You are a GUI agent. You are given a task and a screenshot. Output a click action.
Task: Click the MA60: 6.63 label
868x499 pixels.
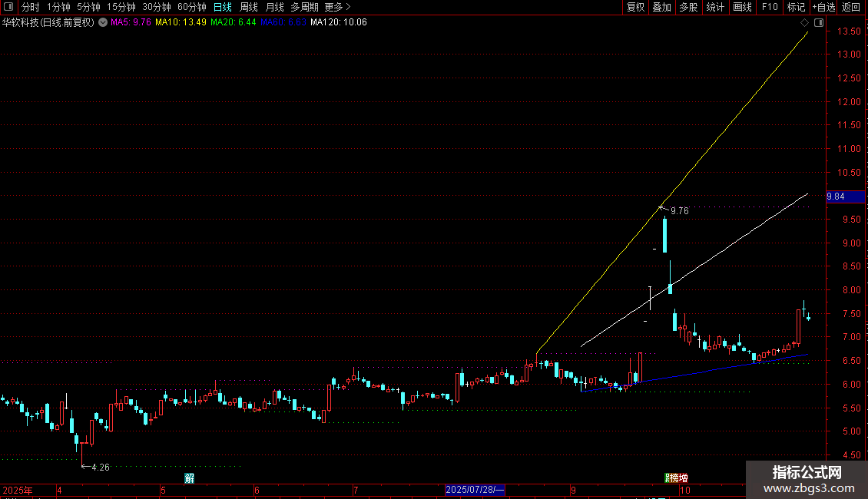coord(283,22)
